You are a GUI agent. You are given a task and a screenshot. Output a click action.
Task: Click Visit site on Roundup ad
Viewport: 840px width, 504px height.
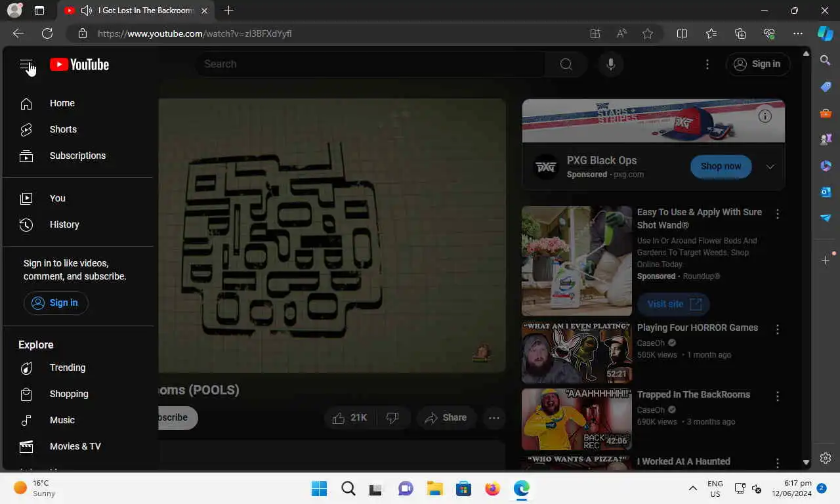point(673,304)
